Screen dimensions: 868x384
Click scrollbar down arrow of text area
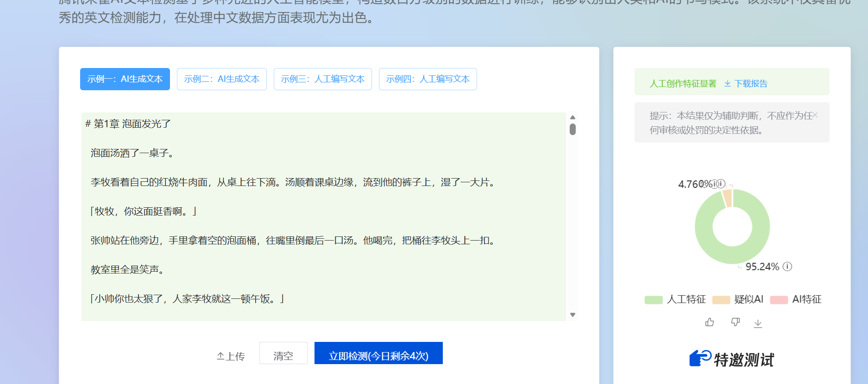572,315
